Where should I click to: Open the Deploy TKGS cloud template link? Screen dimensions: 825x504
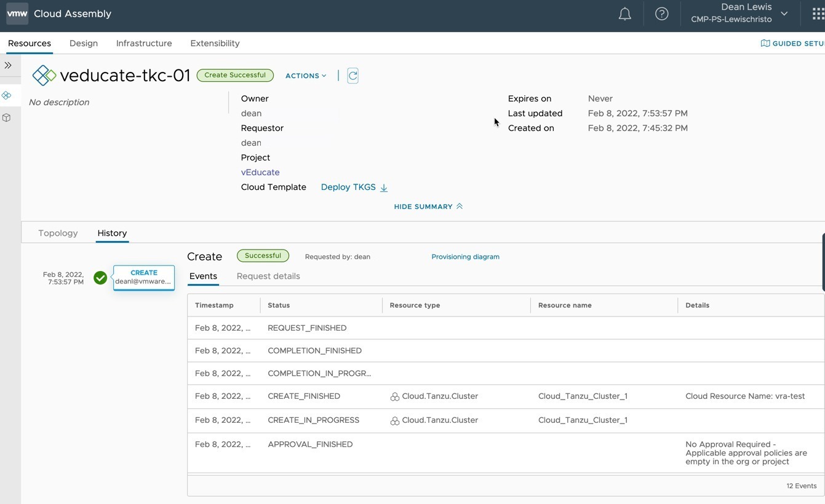pyautogui.click(x=348, y=187)
